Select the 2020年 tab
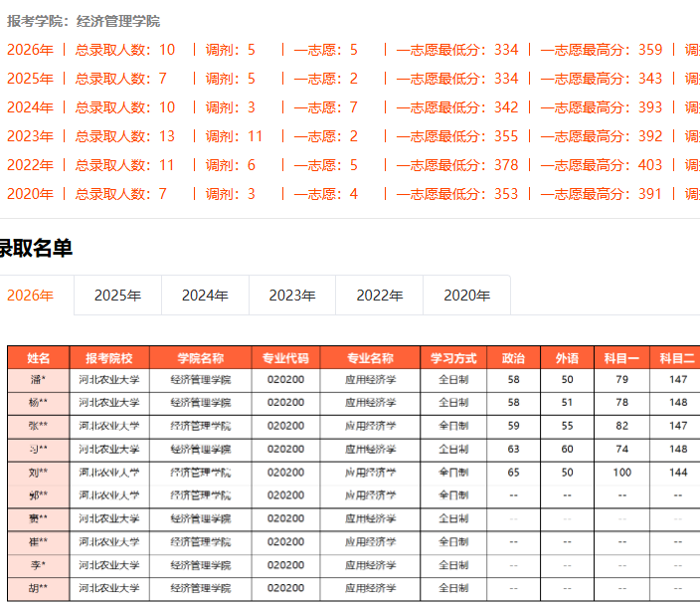 coord(467,296)
